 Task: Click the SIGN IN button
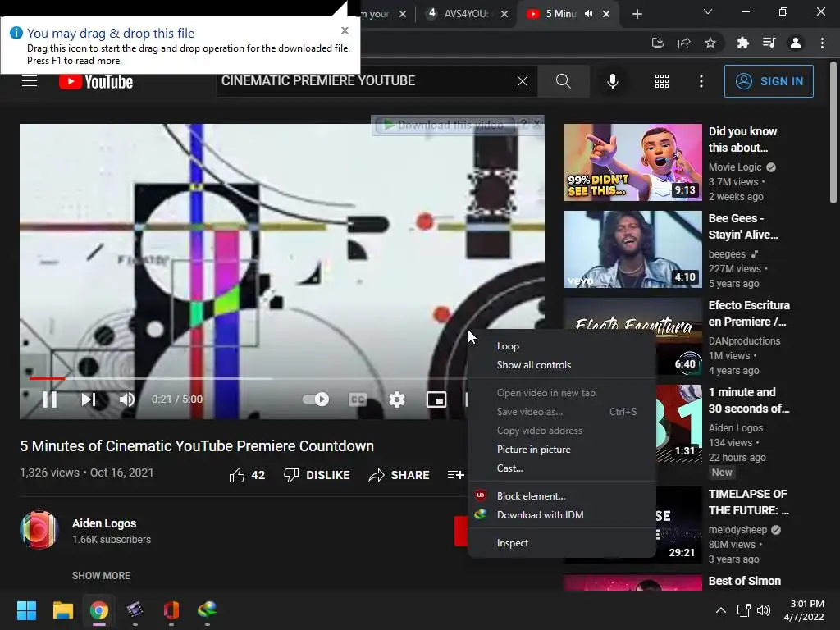coord(769,81)
